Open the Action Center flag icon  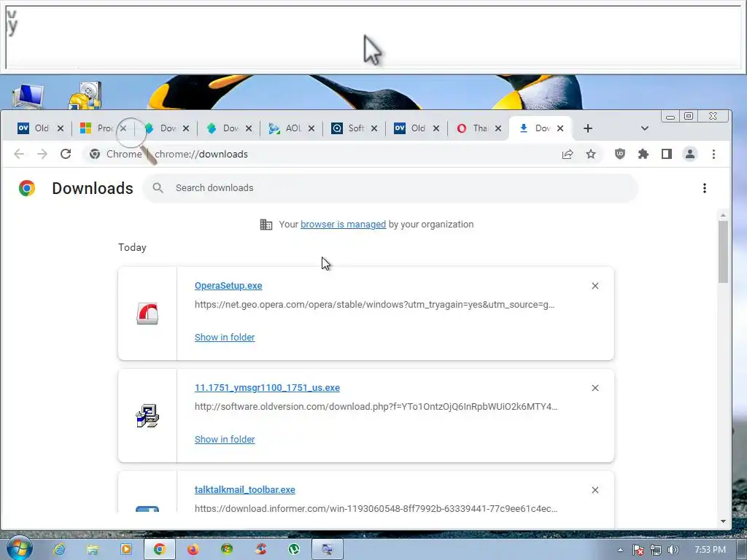[638, 550]
